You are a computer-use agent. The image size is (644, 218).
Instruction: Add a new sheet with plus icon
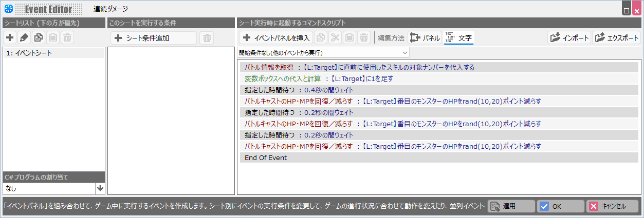tap(10, 37)
